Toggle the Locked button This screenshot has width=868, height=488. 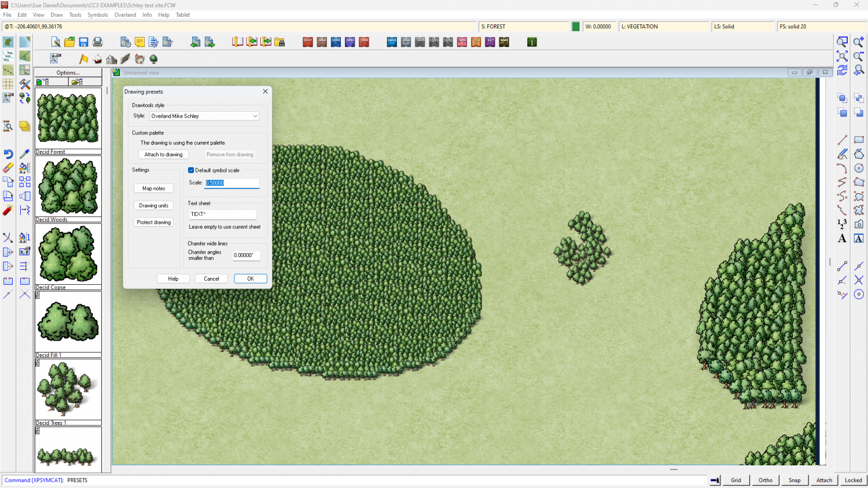tap(853, 480)
